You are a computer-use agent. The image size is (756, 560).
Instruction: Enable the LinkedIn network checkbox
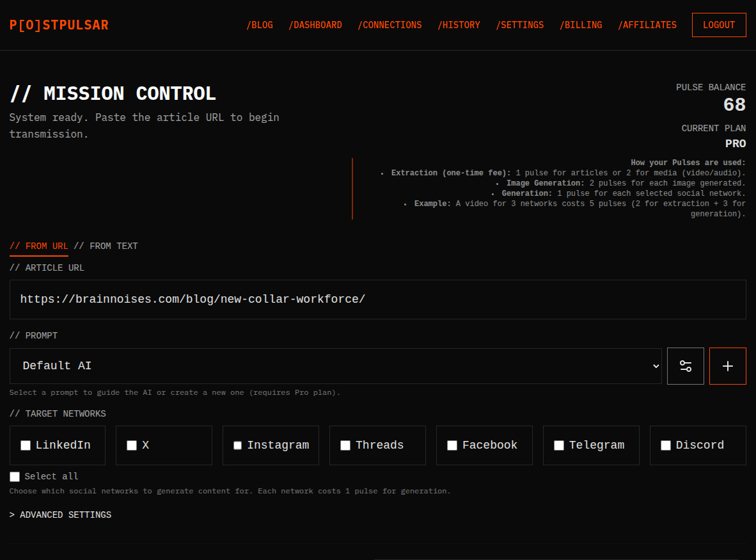point(25,445)
